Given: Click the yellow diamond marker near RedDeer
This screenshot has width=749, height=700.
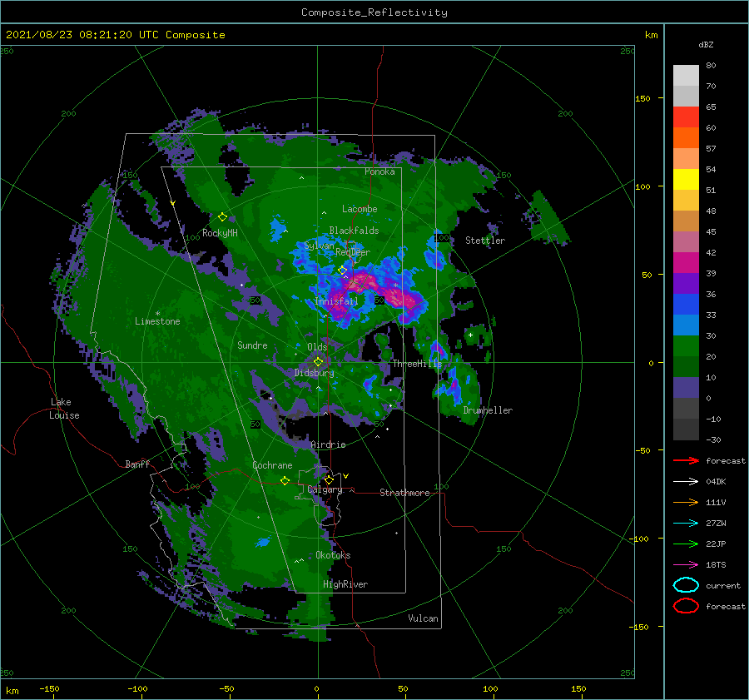Looking at the screenshot, I should click(x=342, y=271).
